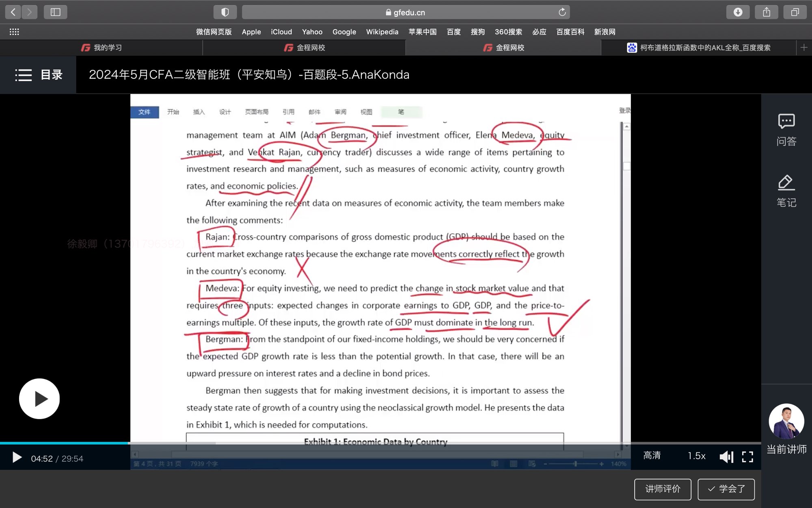The height and width of the screenshot is (508, 812).
Task: Click the document vertical scrollbar up arrow
Action: click(x=626, y=126)
